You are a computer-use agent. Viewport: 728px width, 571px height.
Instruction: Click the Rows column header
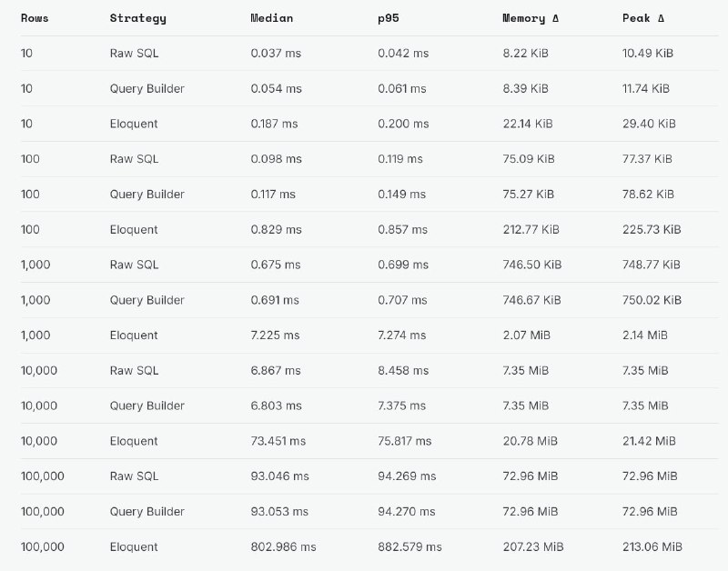(35, 18)
